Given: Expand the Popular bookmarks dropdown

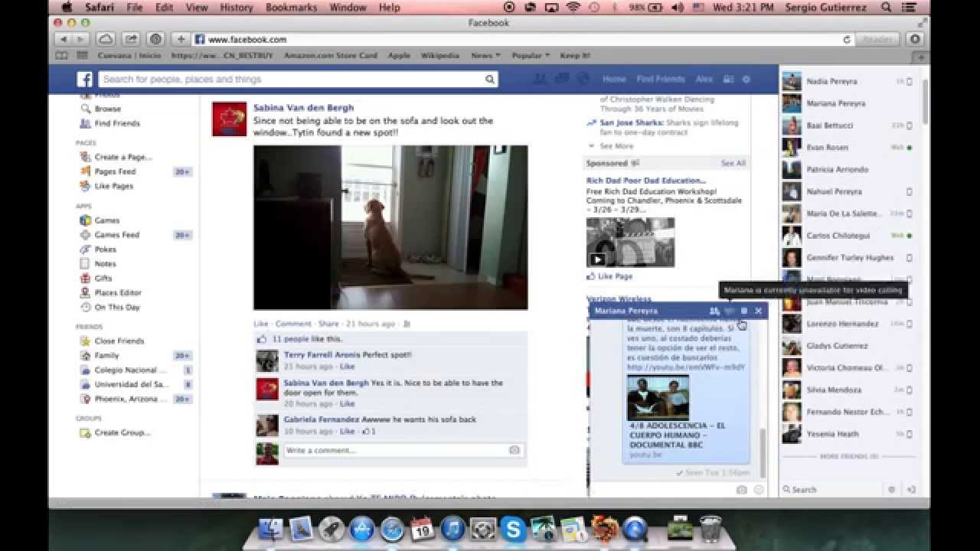Looking at the screenshot, I should 531,55.
